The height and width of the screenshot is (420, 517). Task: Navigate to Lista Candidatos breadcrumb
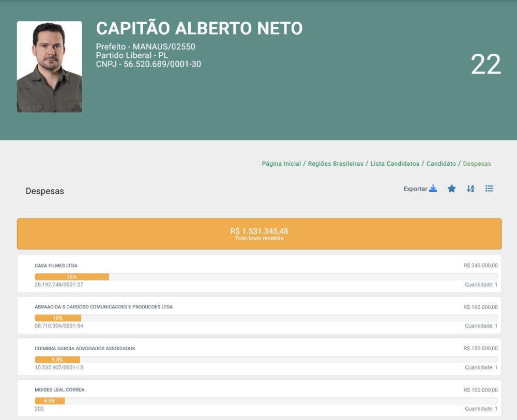(394, 164)
